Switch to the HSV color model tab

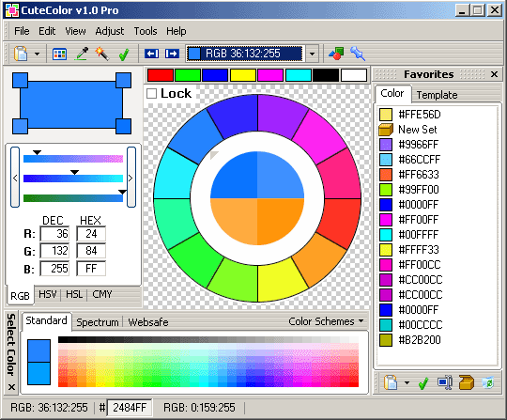click(48, 294)
